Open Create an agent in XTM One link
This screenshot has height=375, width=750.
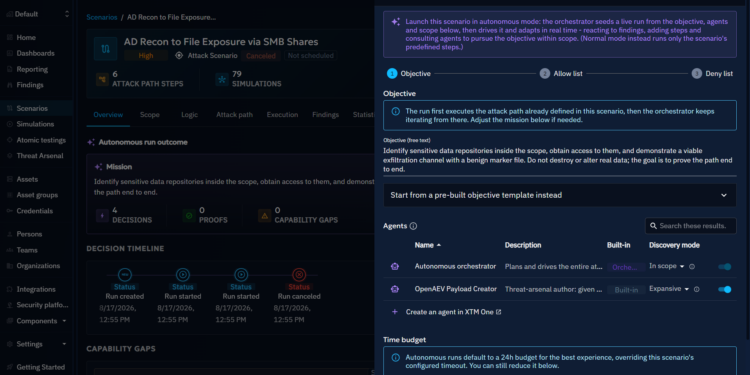[453, 312]
